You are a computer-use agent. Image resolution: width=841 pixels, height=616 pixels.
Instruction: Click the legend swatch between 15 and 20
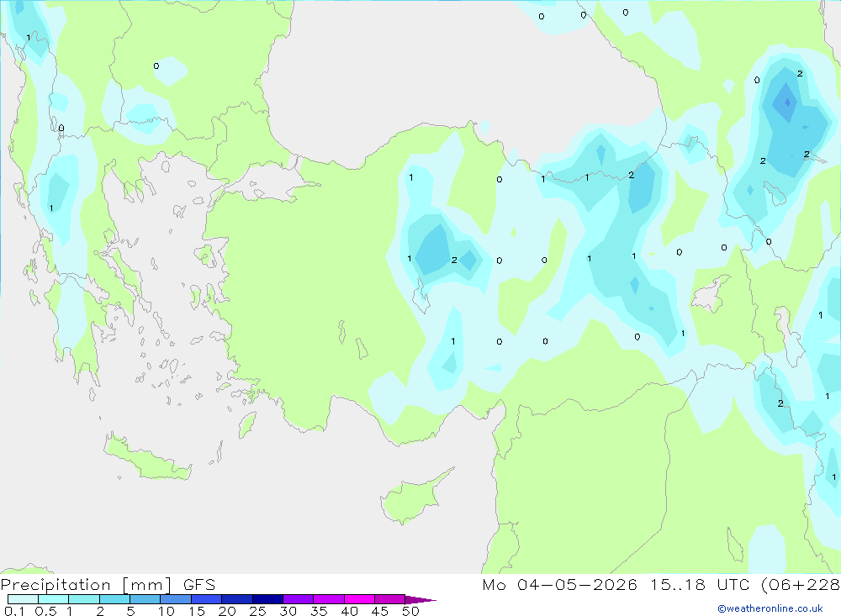(207, 599)
